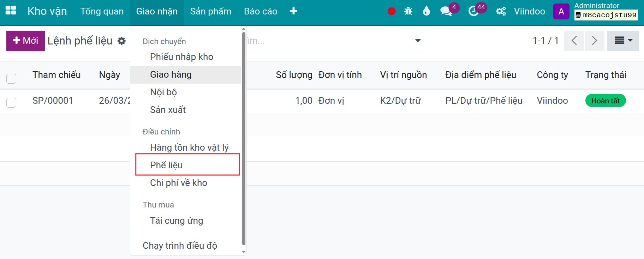The width and height of the screenshot is (644, 259).
Task: Open Báo cáo menu
Action: 261,11
